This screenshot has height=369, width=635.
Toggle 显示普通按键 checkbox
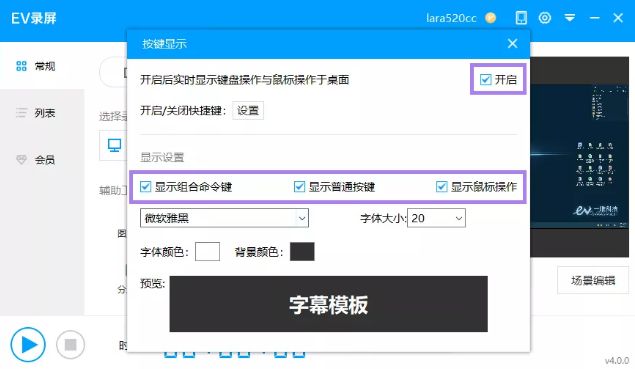click(299, 187)
